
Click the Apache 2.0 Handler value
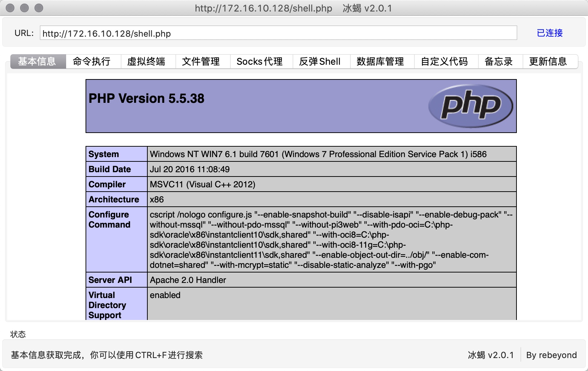pos(188,280)
